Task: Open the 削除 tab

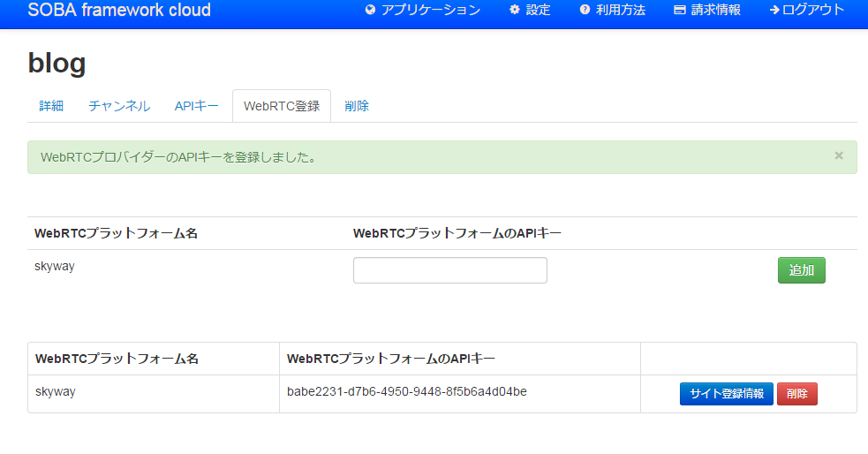Action: coord(357,106)
